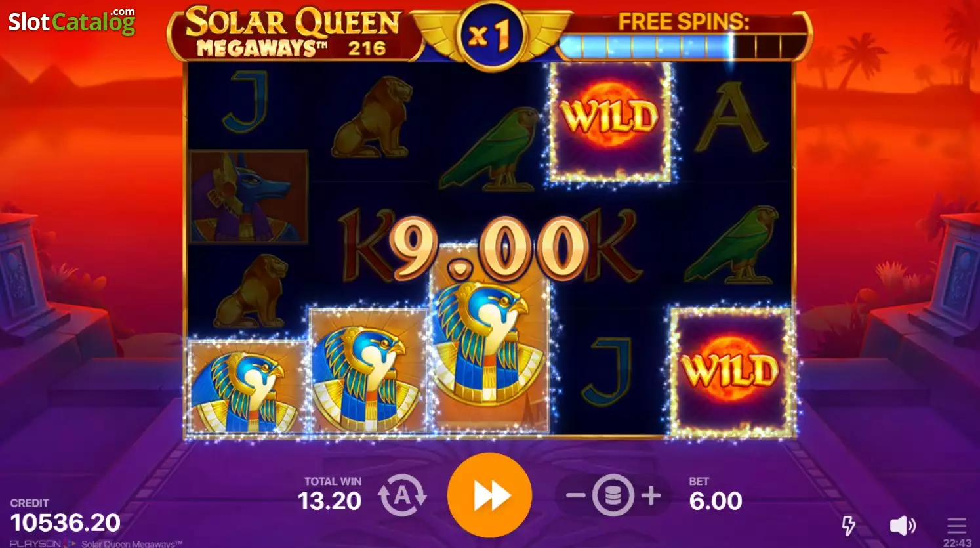Click the green falcon symbol on third reel
980x548 pixels.
tap(490, 150)
